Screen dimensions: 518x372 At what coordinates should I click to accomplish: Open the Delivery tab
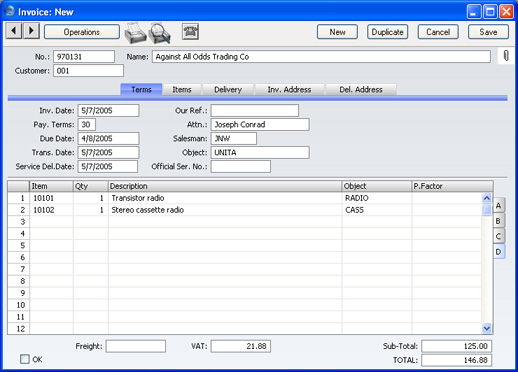(x=228, y=89)
